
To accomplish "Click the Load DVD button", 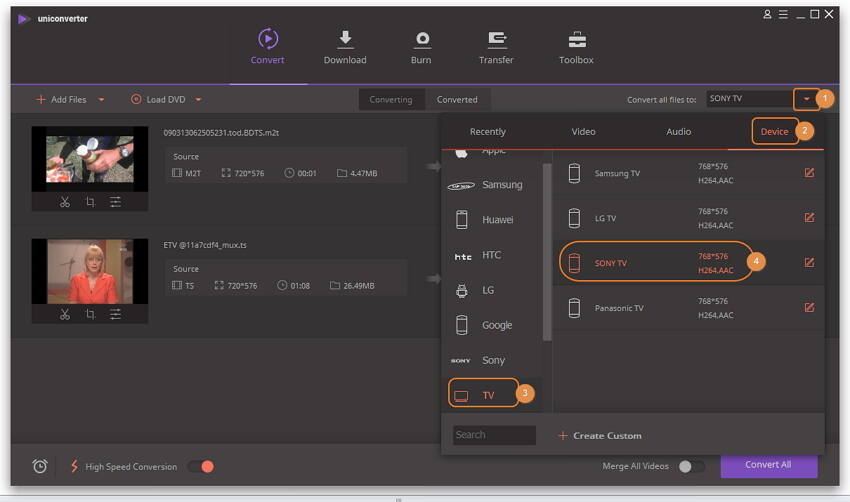I will [x=158, y=100].
